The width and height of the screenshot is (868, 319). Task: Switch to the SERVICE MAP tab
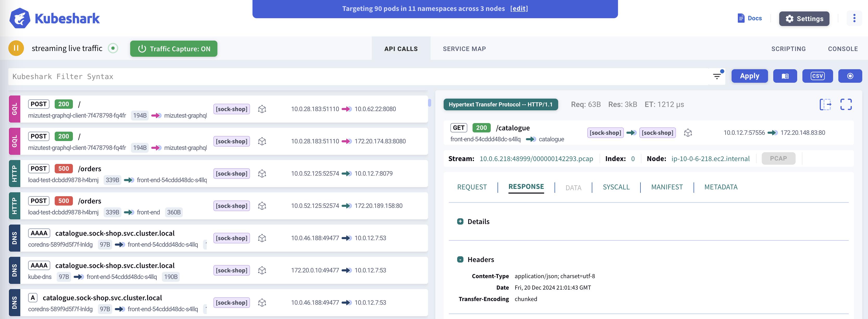464,48
